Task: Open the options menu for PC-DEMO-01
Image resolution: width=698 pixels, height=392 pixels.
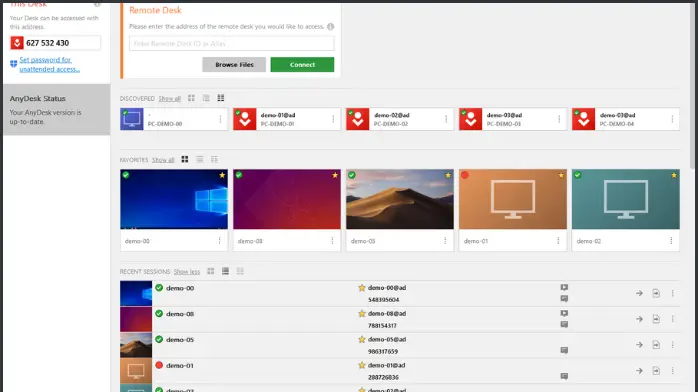Action: pyautogui.click(x=333, y=119)
